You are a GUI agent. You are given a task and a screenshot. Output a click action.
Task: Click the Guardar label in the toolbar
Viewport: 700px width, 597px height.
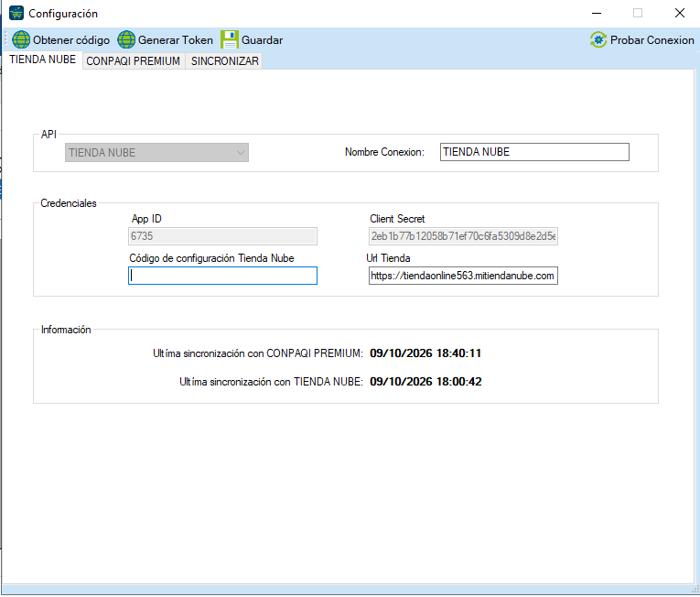click(262, 40)
